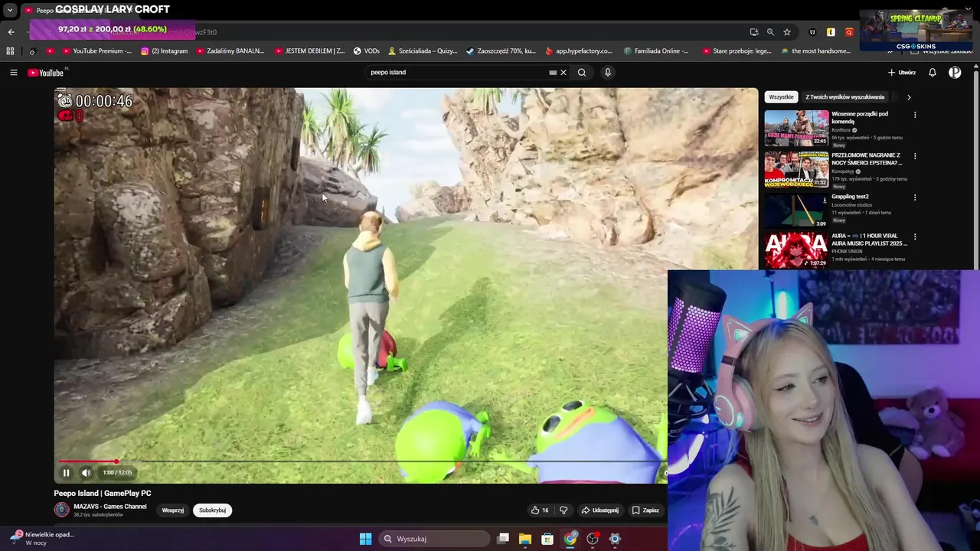Image resolution: width=980 pixels, height=551 pixels.
Task: Go to YouTube home via the logo
Action: click(x=46, y=73)
